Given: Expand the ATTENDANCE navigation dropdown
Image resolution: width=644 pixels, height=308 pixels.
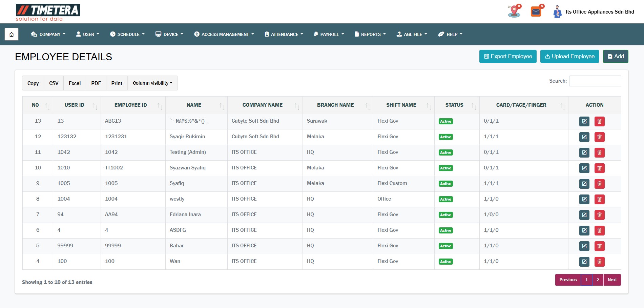Looking at the screenshot, I should point(284,34).
